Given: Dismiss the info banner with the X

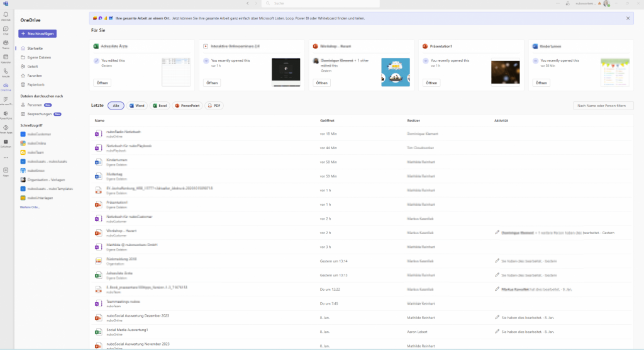Looking at the screenshot, I should coord(628,18).
